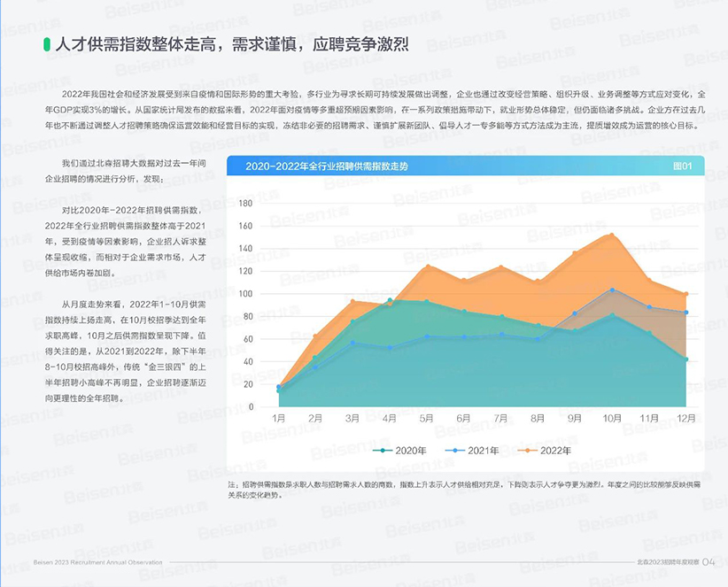Select the orange dot icon beside 2022年
The image size is (728, 587).
coord(530,450)
